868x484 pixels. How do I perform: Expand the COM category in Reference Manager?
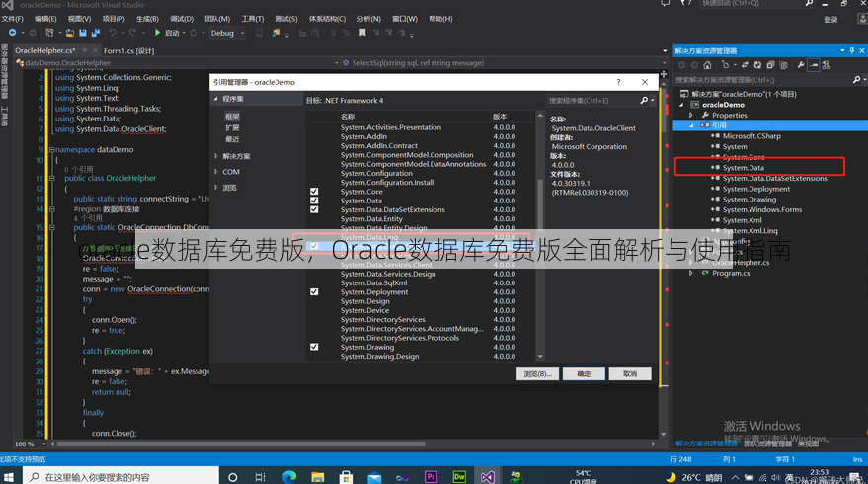click(216, 172)
